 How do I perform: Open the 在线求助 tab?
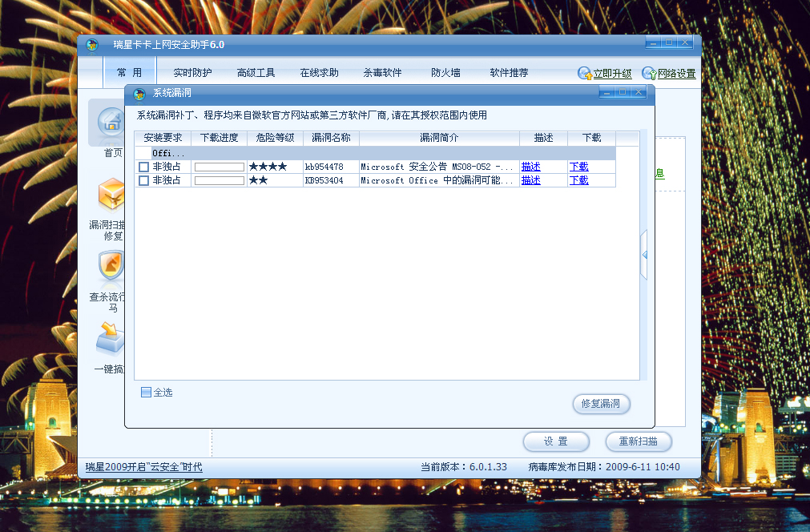(319, 73)
